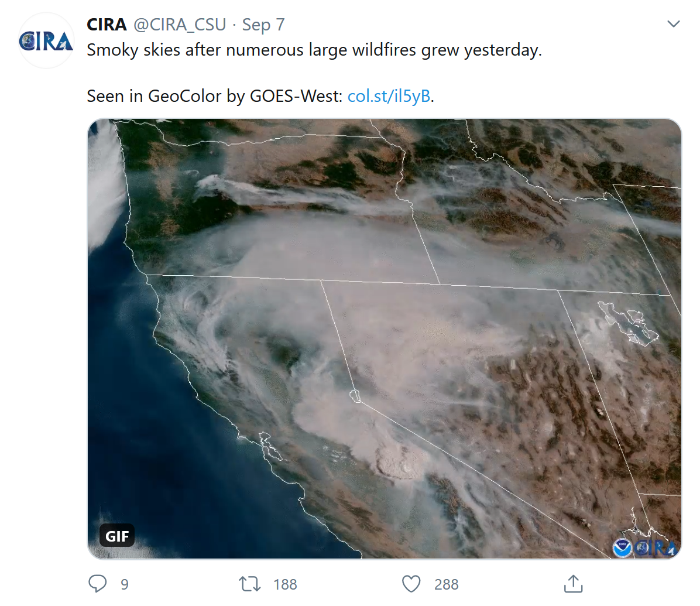Click the retweet count 188
The width and height of the screenshot is (700, 606).
click(285, 584)
